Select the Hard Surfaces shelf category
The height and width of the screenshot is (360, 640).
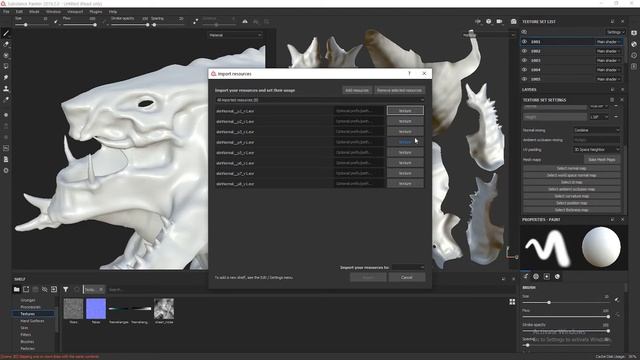click(x=32, y=321)
